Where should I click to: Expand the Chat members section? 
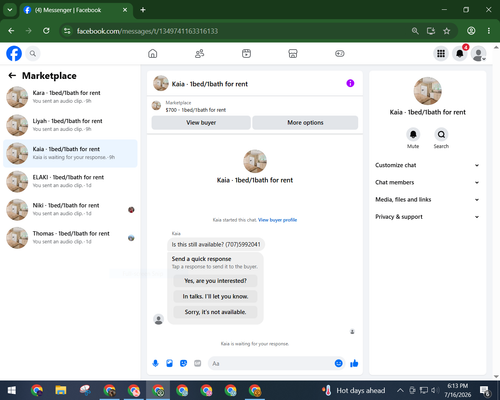click(427, 182)
